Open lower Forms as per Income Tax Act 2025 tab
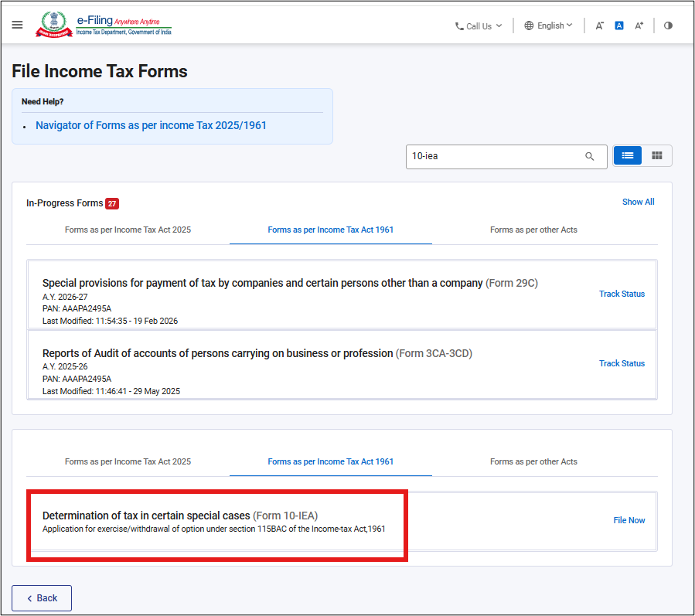This screenshot has width=695, height=616. pos(128,462)
